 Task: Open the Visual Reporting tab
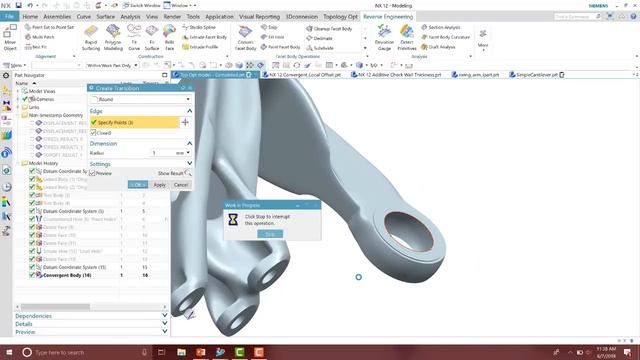[259, 16]
